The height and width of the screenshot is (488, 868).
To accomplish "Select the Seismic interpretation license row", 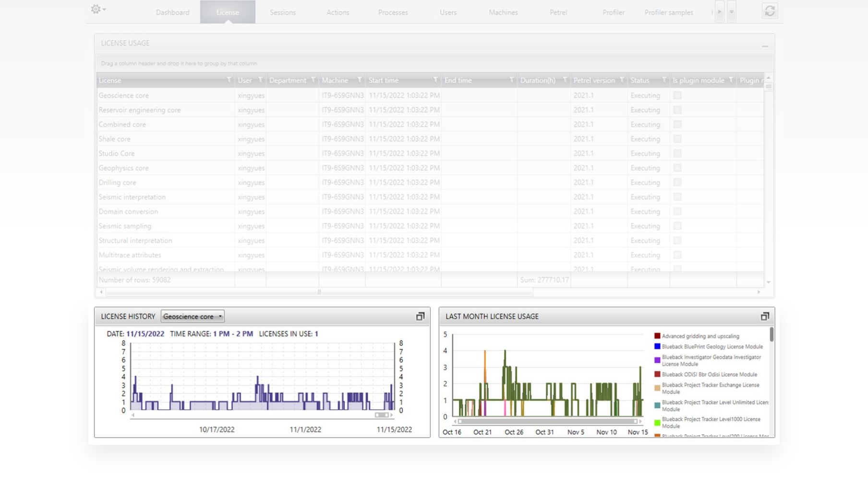I will click(132, 197).
